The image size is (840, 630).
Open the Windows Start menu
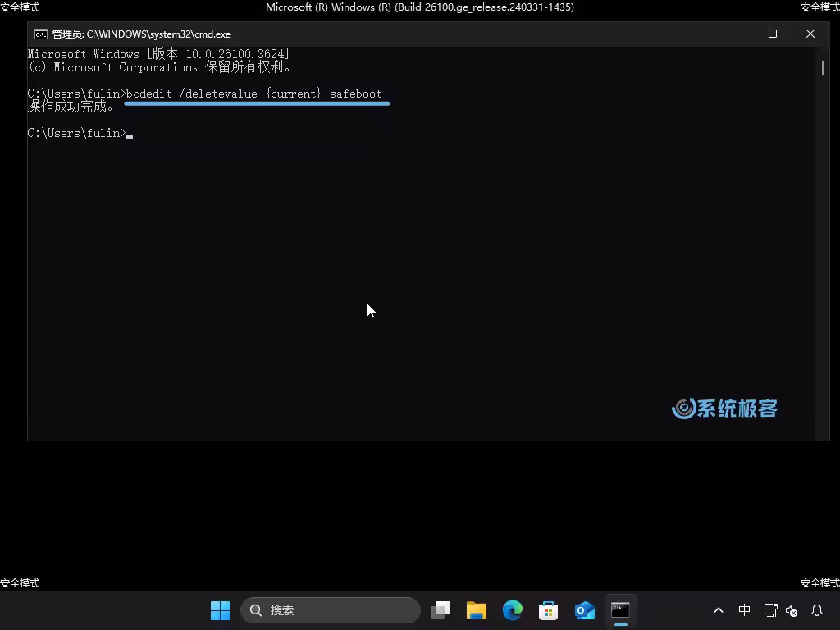(x=220, y=610)
